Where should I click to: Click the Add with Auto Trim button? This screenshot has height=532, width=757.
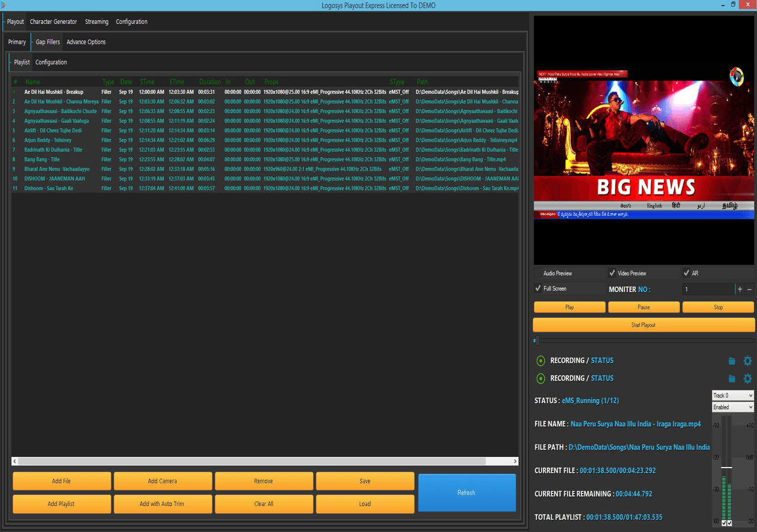coord(162,504)
